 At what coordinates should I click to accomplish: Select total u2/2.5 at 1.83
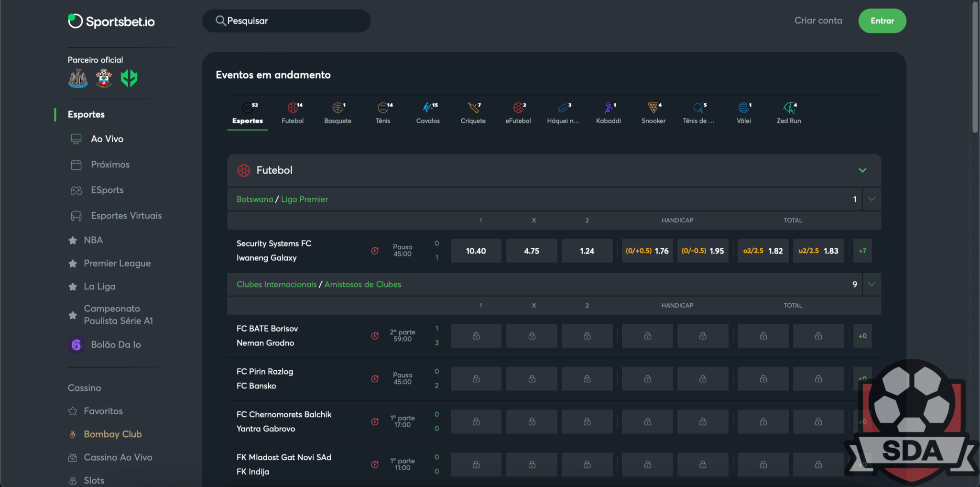(x=818, y=251)
